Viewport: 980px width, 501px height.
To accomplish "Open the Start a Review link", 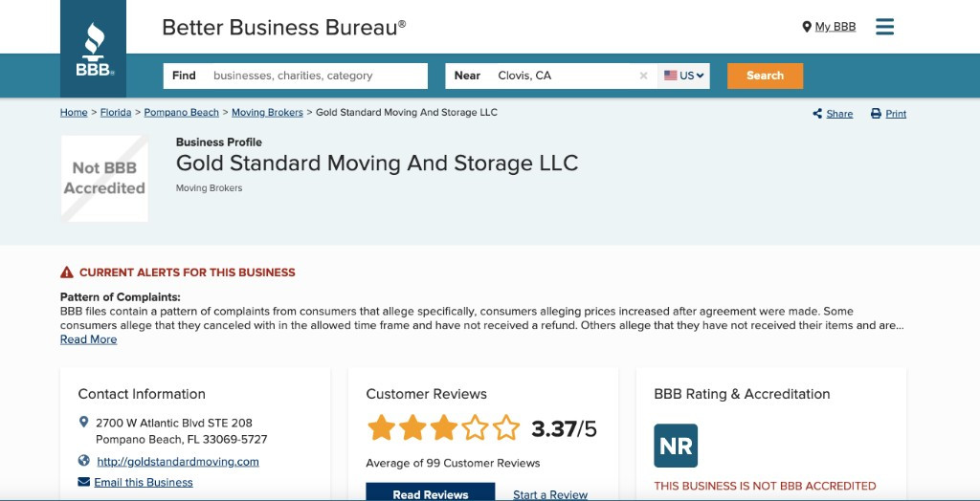I will pyautogui.click(x=550, y=494).
